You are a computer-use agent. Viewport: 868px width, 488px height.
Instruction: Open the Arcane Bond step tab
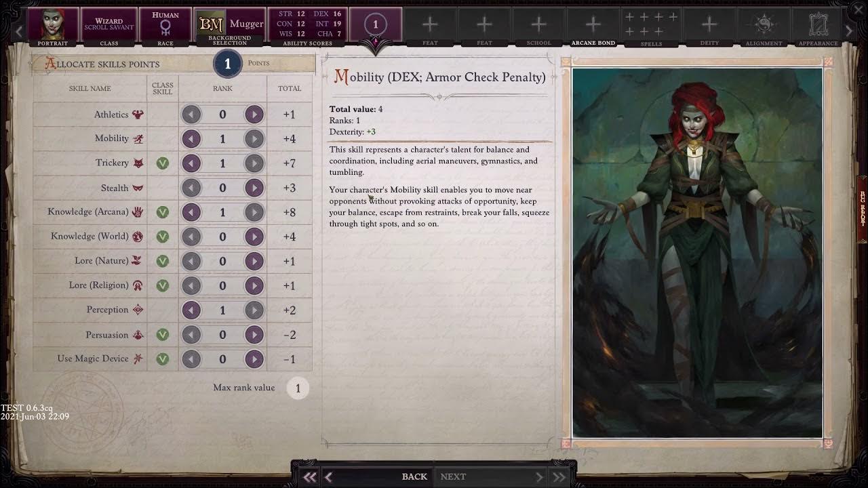[593, 27]
